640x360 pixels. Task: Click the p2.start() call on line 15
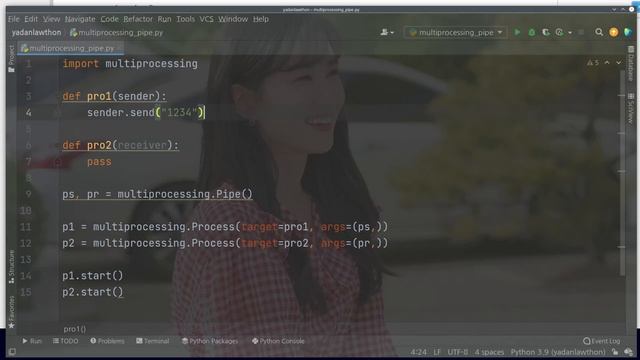pyautogui.click(x=93, y=292)
